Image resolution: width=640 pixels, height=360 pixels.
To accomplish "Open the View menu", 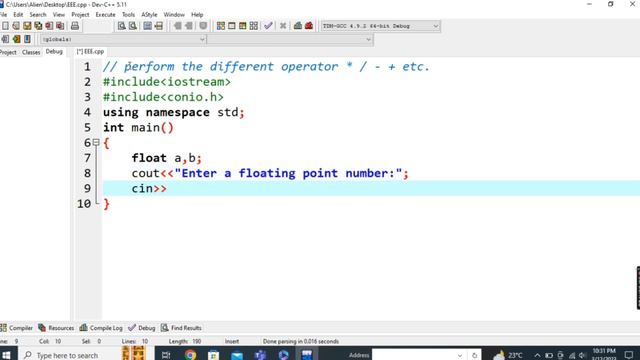I will (x=59, y=14).
